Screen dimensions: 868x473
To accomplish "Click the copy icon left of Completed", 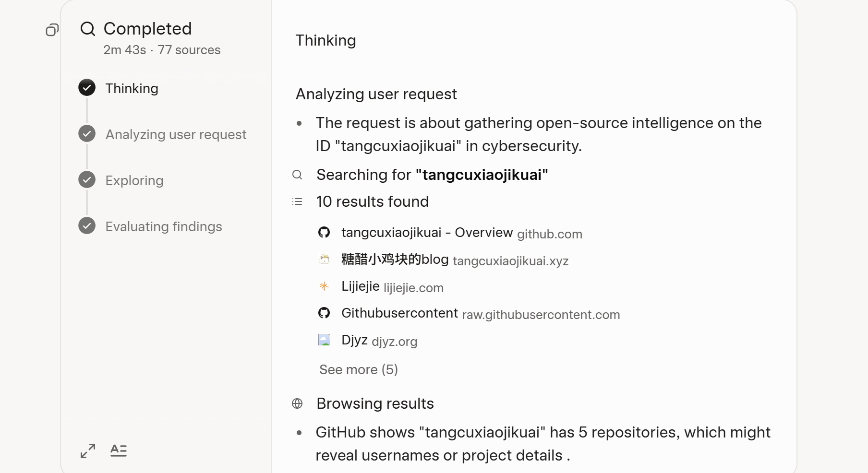I will [52, 30].
